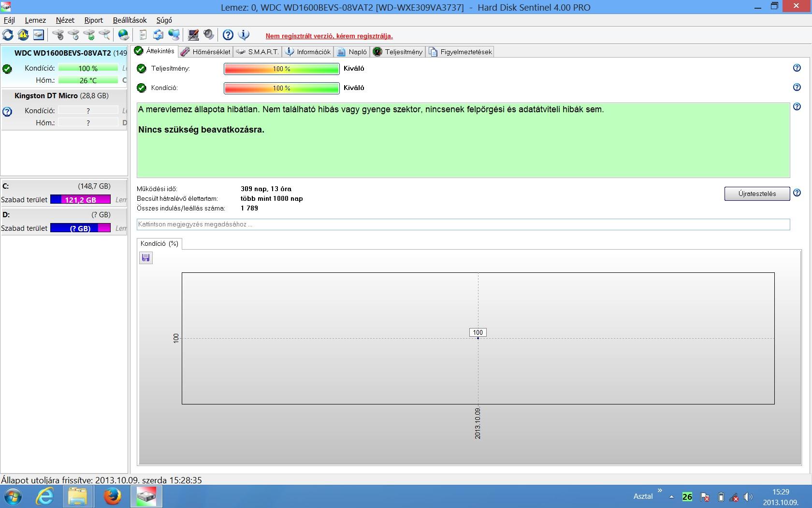Click the unknown status icon of Kingston DT Micro
Image resolution: width=812 pixels, height=508 pixels.
[x=7, y=112]
